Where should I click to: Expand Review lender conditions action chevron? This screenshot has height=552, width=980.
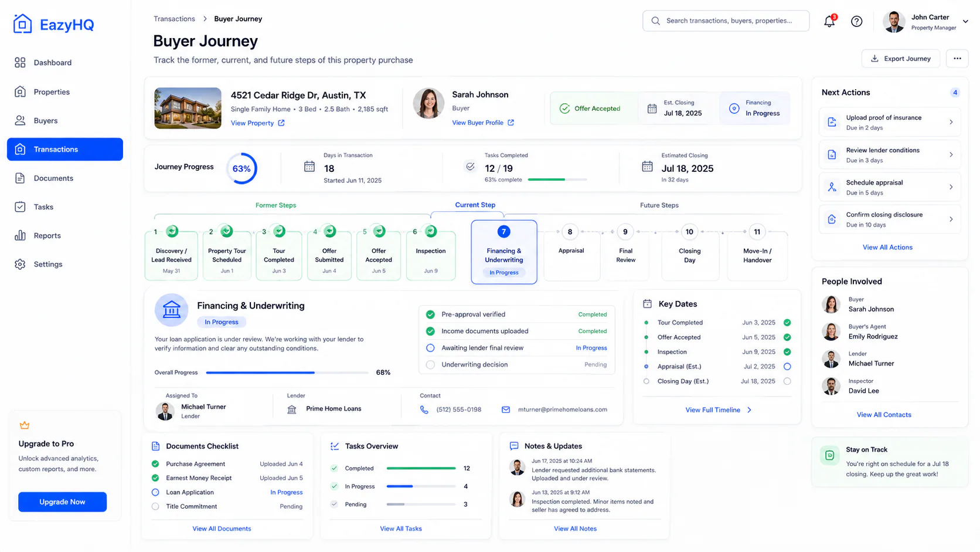click(x=951, y=155)
